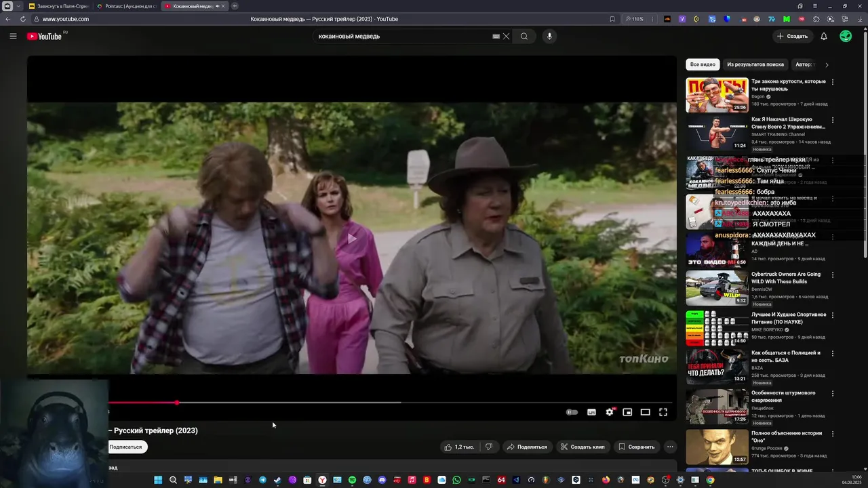Open the notifications bell

coord(824,36)
